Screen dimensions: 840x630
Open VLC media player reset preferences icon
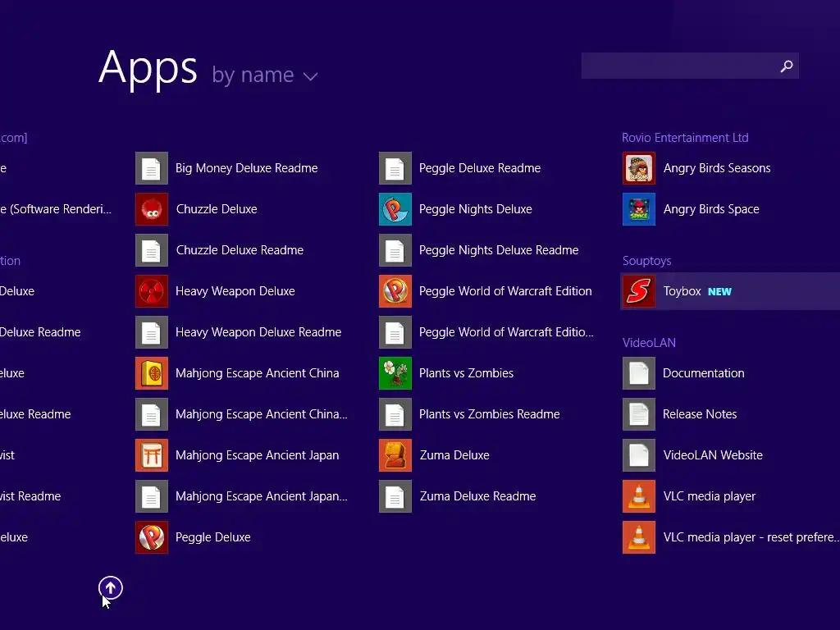(x=639, y=536)
